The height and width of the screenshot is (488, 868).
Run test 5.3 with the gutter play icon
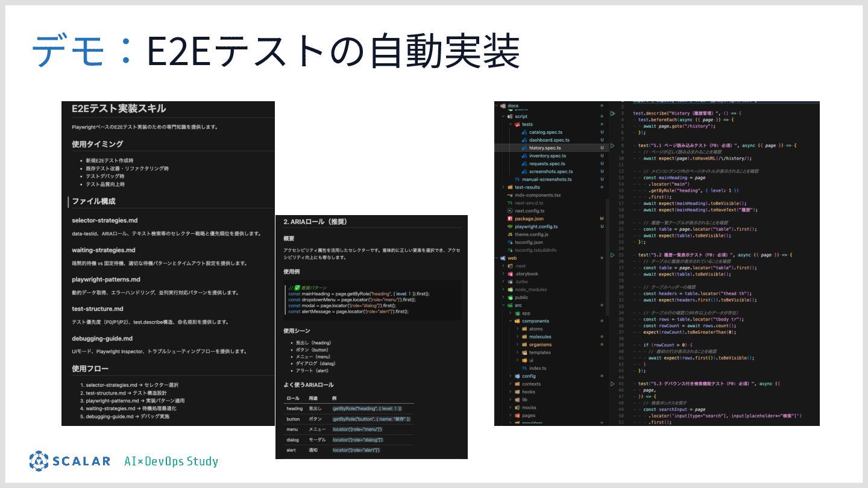[x=612, y=383]
